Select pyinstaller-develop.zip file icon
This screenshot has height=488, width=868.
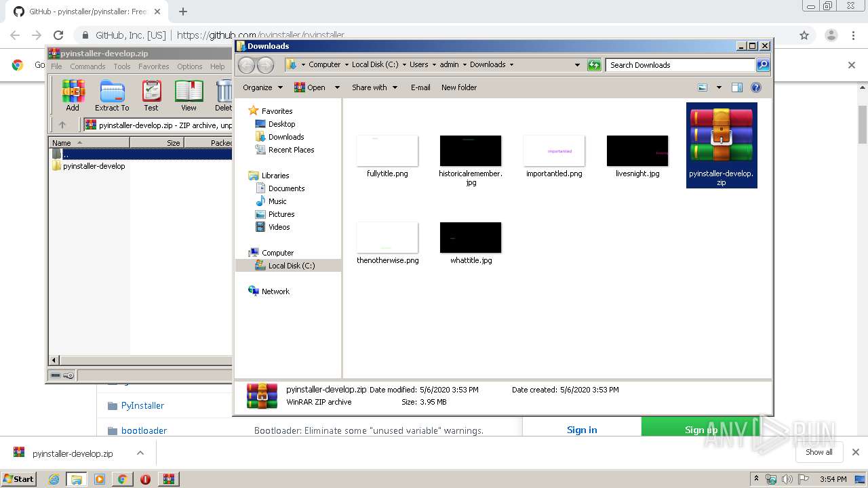point(722,135)
